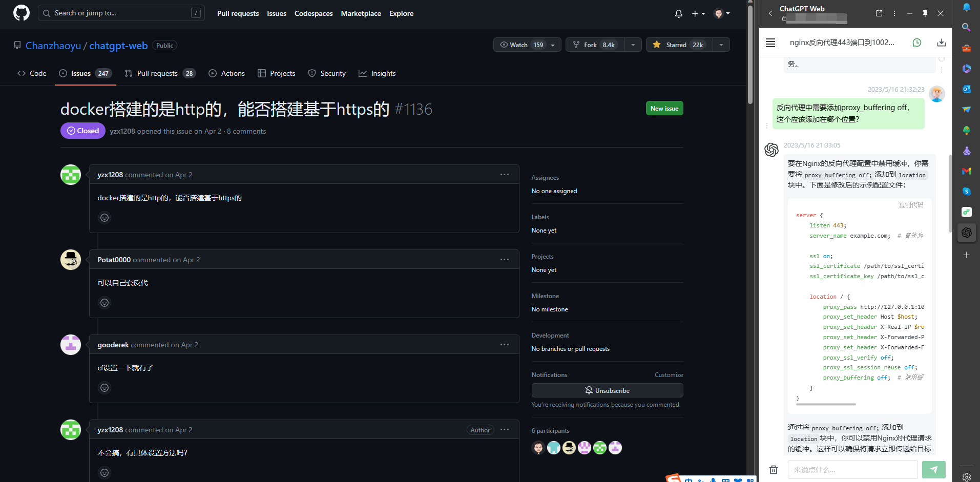The image size is (980, 482).
Task: Open chat history via the green clock icon
Action: click(917, 43)
